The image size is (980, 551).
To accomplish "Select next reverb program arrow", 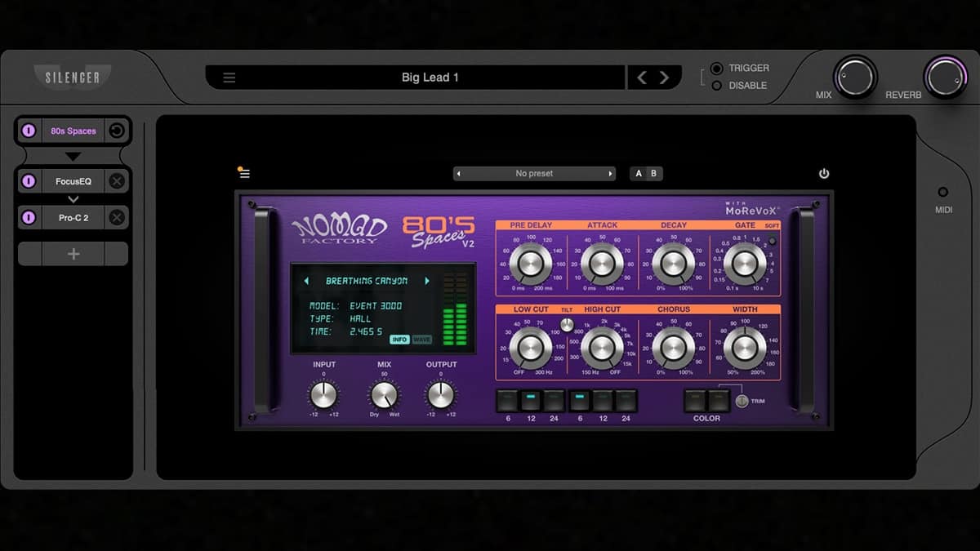I will pos(427,281).
